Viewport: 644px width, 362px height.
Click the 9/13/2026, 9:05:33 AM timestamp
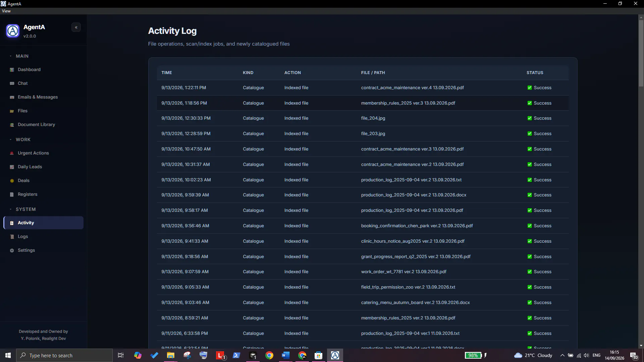pyautogui.click(x=185, y=287)
